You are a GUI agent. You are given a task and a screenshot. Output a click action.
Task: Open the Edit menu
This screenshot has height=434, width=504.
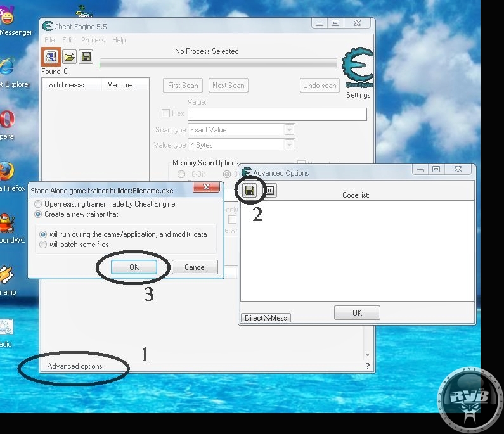pos(68,40)
